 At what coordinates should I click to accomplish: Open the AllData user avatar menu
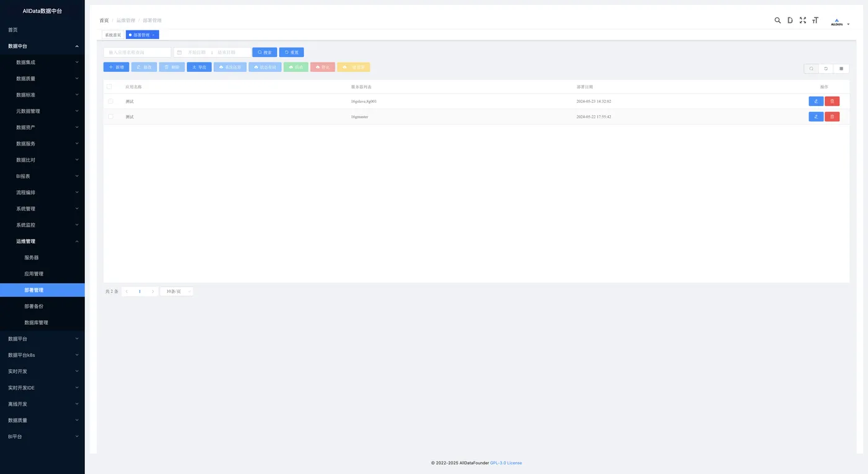point(840,22)
